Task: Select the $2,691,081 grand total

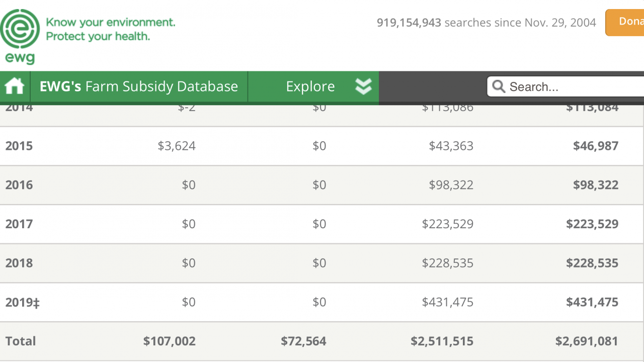Action: 587,341
